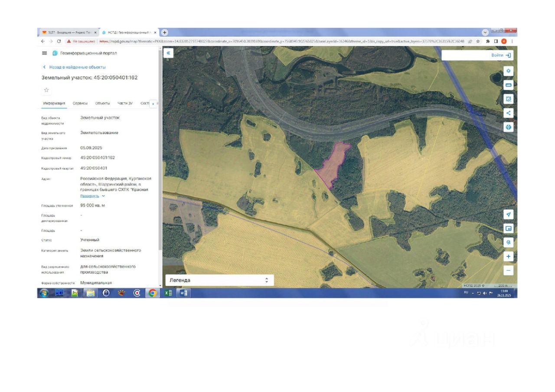
Task: Switch to the Сервисы tab
Action: tap(80, 103)
